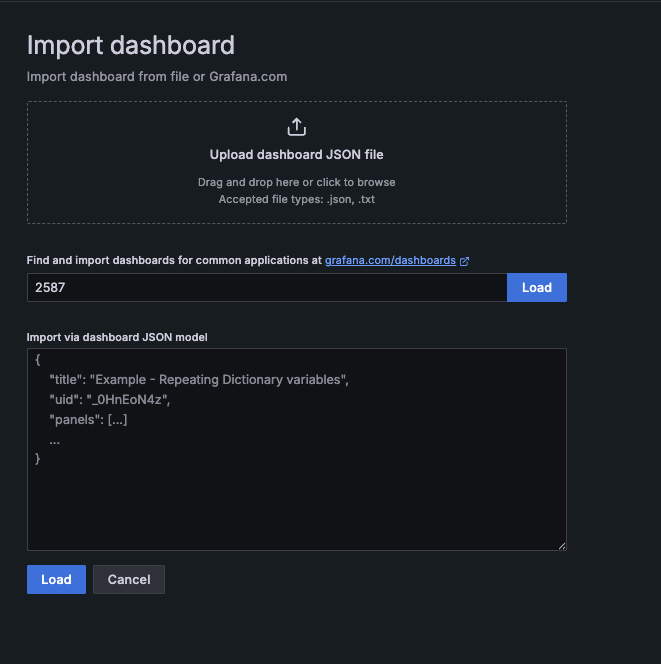
Task: Click inside the dashboard JSON model text area
Action: 296,500
